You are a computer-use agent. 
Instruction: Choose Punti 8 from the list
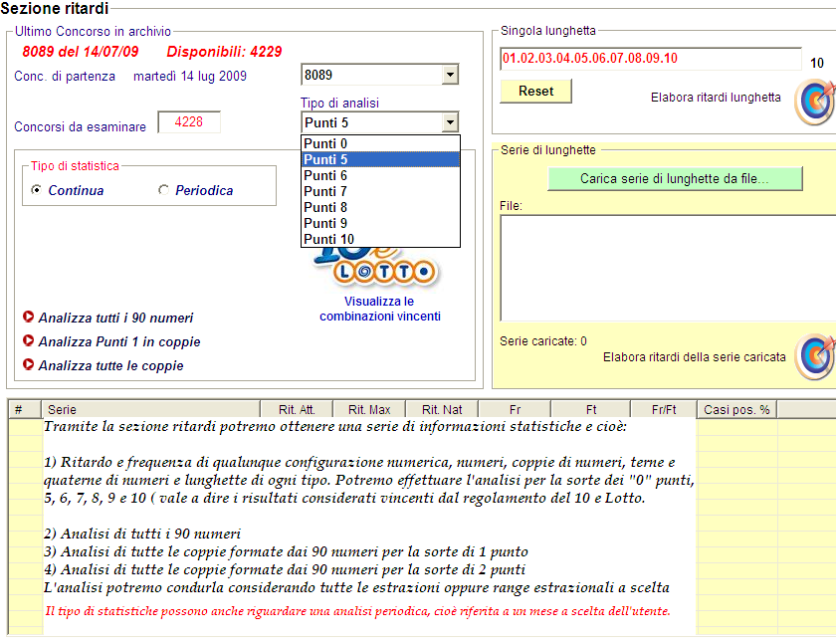coord(380,207)
